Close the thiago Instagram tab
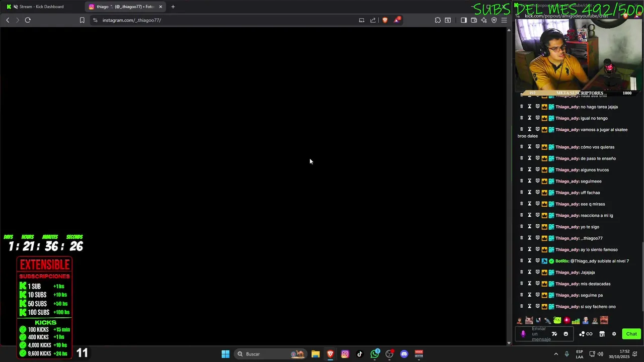644x362 pixels. pos(160,7)
